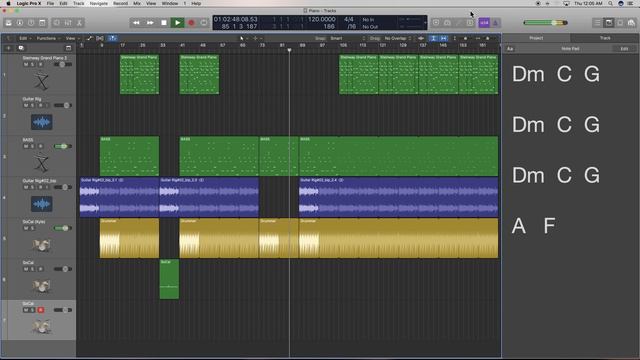640x360 pixels.
Task: Toggle the Metronome click button
Action: (495, 23)
